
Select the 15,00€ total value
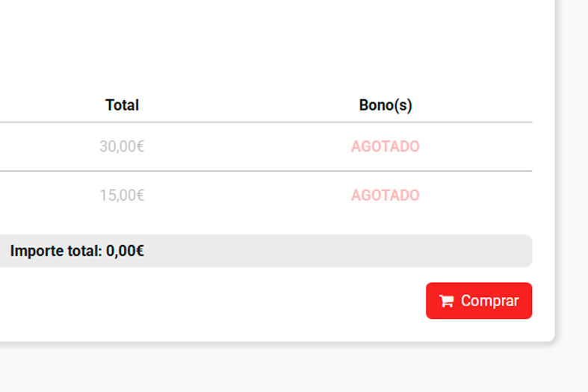(122, 196)
